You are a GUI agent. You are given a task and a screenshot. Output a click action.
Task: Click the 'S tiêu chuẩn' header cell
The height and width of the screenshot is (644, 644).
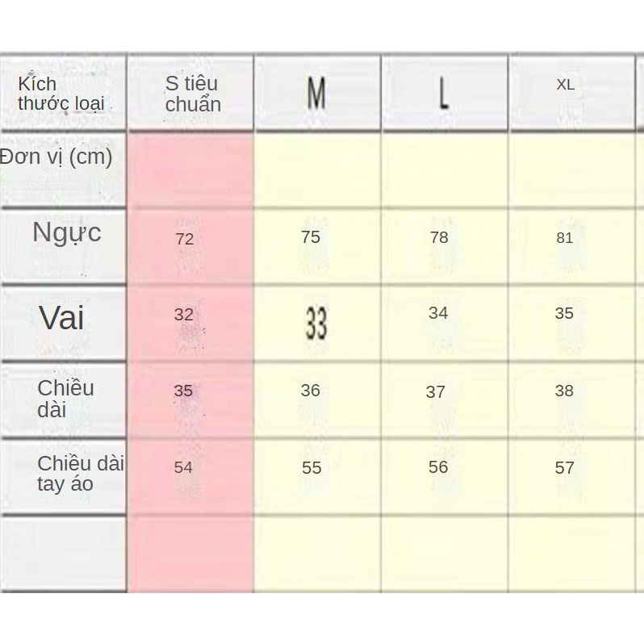click(x=192, y=94)
